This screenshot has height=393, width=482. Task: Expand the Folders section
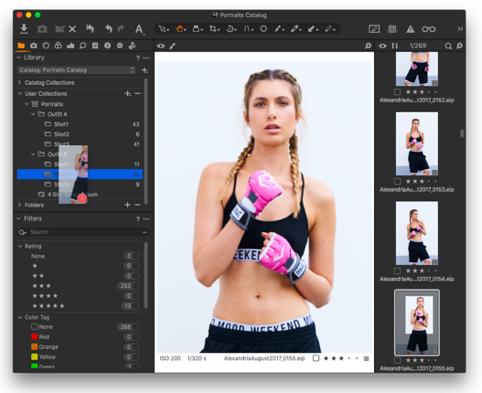tap(19, 205)
